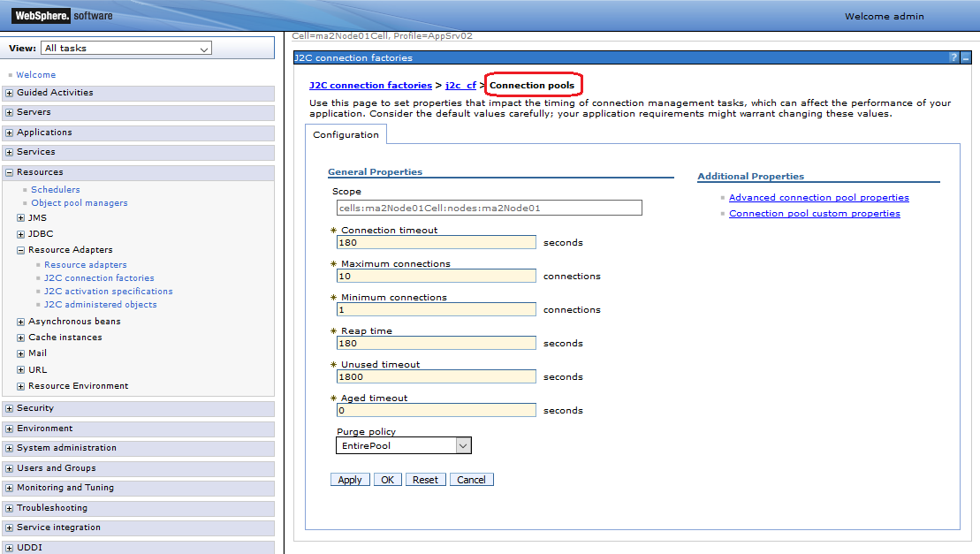
Task: Go to J2C connection factories breadcrumb
Action: (370, 86)
